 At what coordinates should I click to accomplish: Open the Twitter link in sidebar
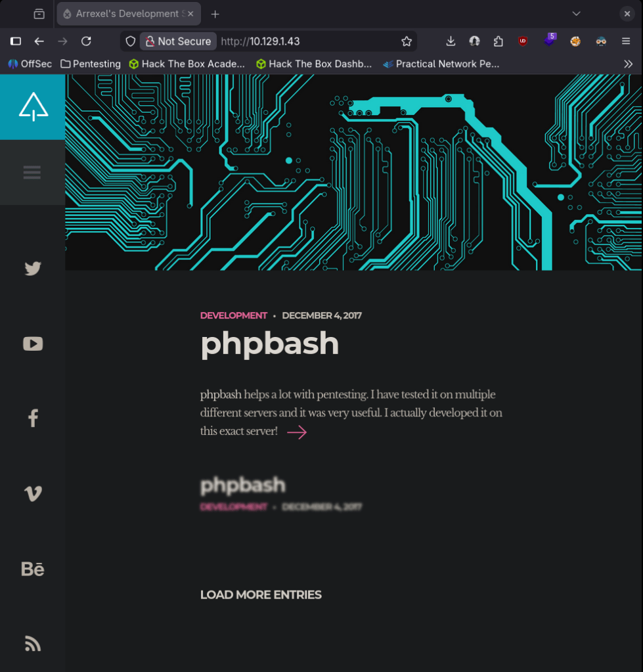[x=33, y=268]
